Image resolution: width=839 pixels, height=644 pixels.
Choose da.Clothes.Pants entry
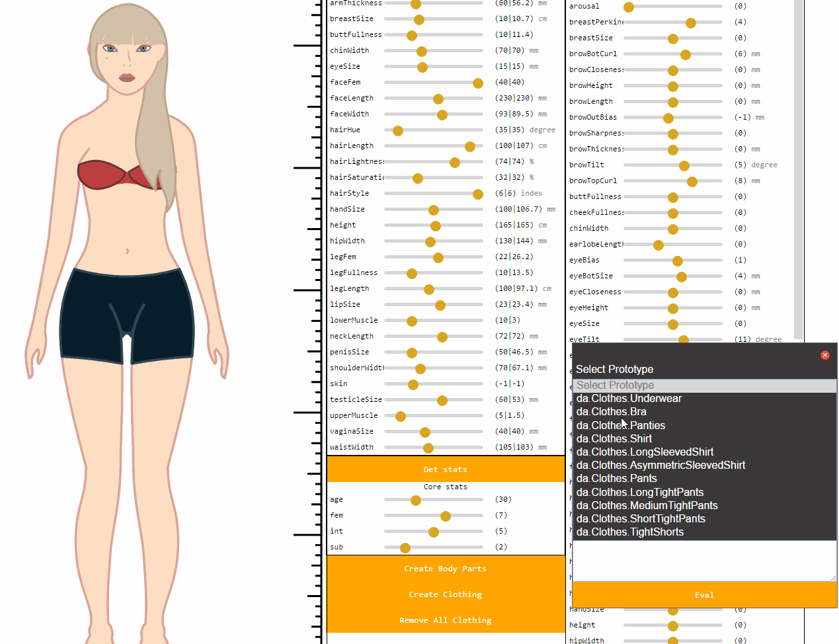616,479
